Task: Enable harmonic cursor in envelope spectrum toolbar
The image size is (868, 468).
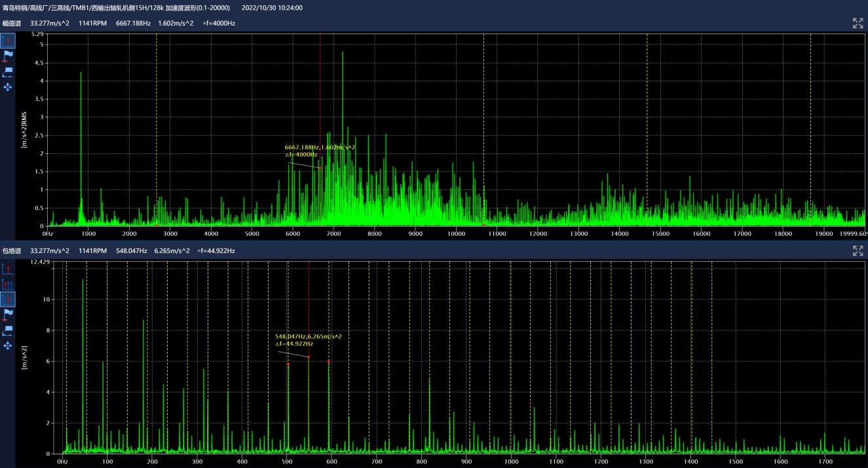Action: (8, 284)
